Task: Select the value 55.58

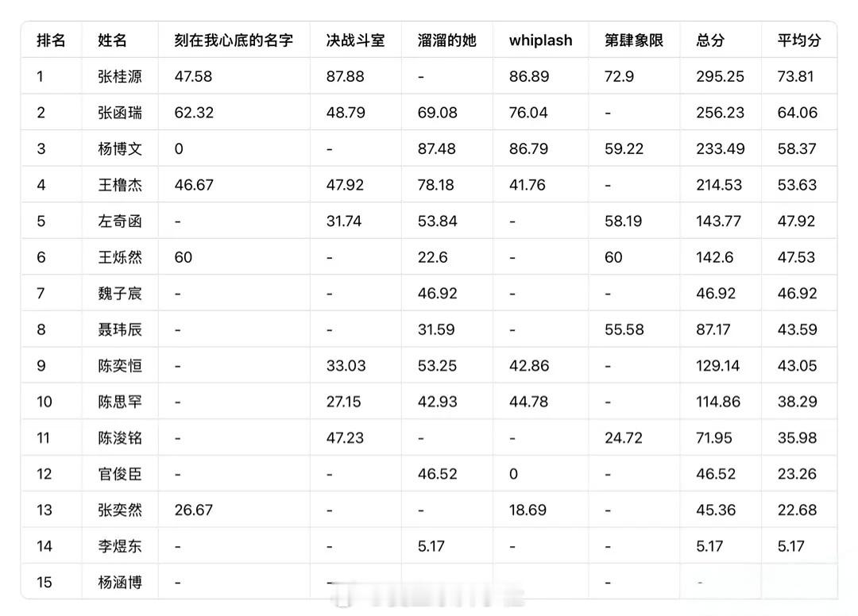Action: [624, 329]
